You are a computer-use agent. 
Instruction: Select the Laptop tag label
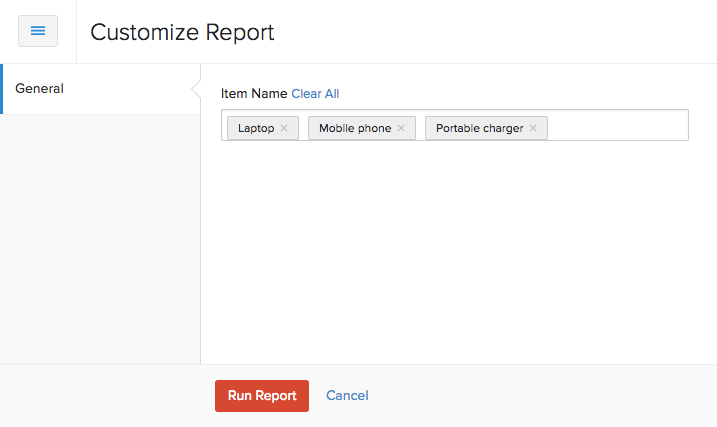coord(256,128)
